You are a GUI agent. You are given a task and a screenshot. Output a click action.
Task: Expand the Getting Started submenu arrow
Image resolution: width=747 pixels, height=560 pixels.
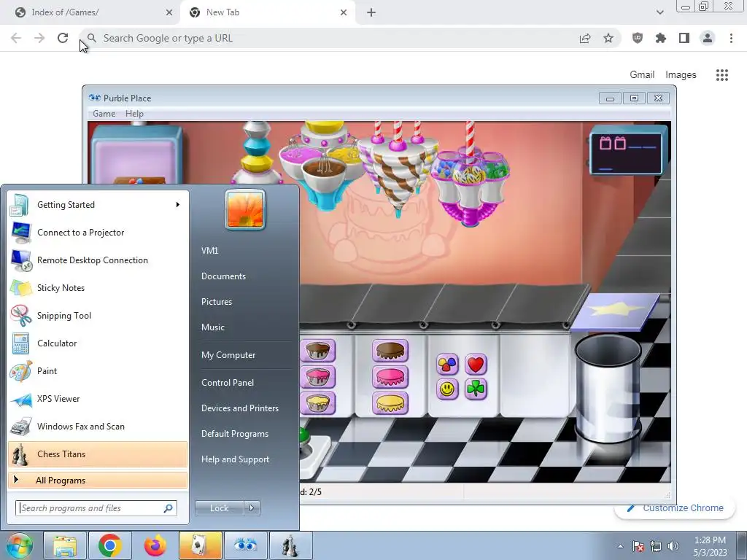point(178,205)
